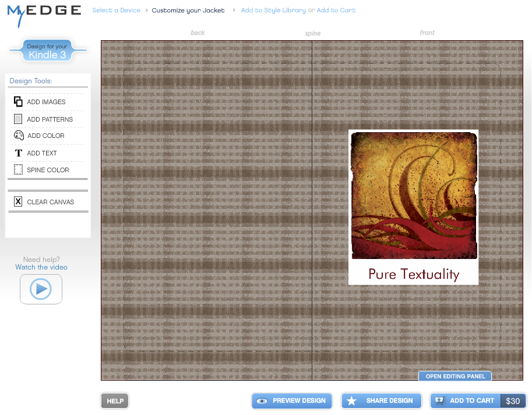Click the back cover label
Viewport: 532px width, 415px height.
coord(198,33)
